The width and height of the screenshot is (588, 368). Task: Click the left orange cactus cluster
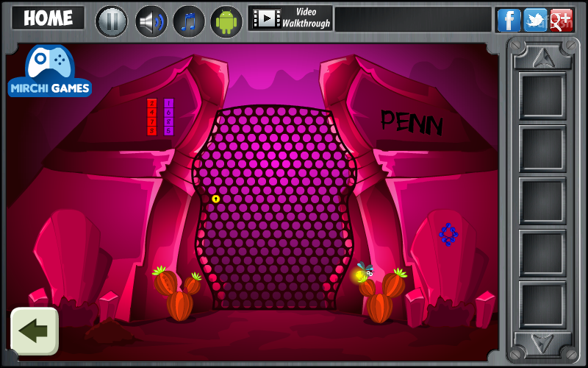[x=177, y=293]
